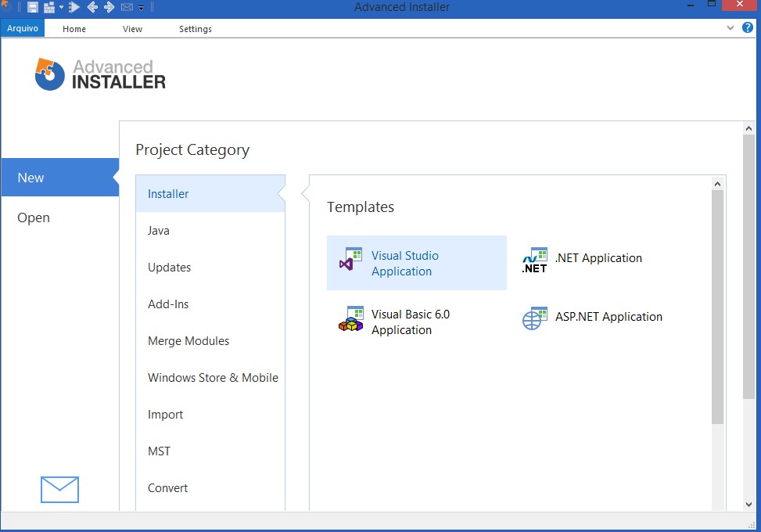Viewport: 761px width, 532px height.
Task: Switch to the Settings ribbon tab
Action: point(196,29)
